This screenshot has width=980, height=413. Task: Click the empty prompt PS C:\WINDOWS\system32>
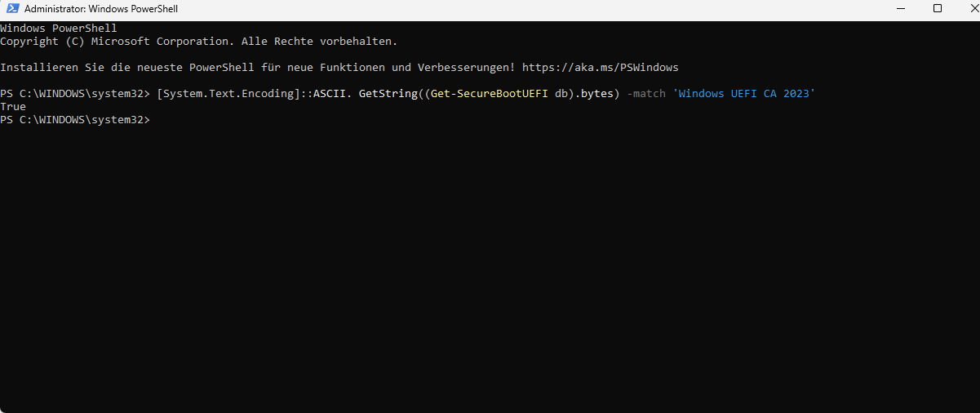75,120
